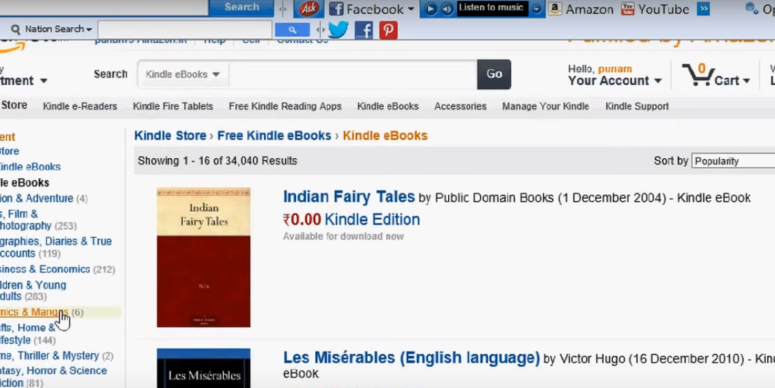This screenshot has width=775, height=388.
Task: Open the shopping Cart icon
Action: click(698, 75)
